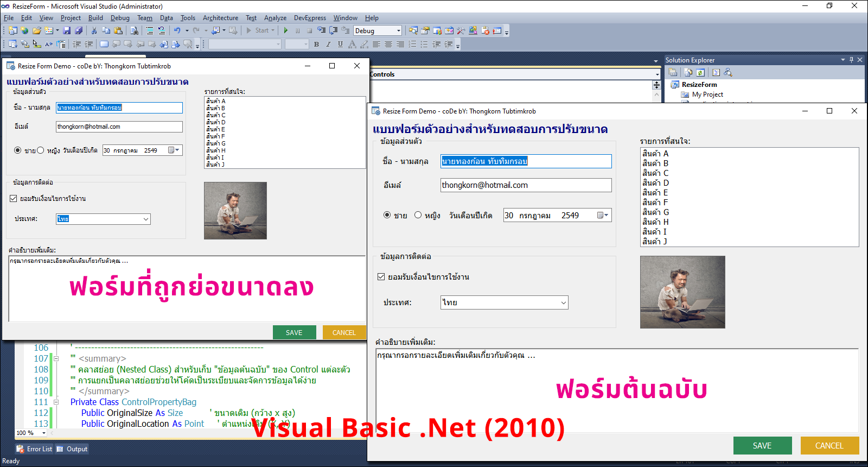
Task: Open the DevExpress menu
Action: [310, 18]
